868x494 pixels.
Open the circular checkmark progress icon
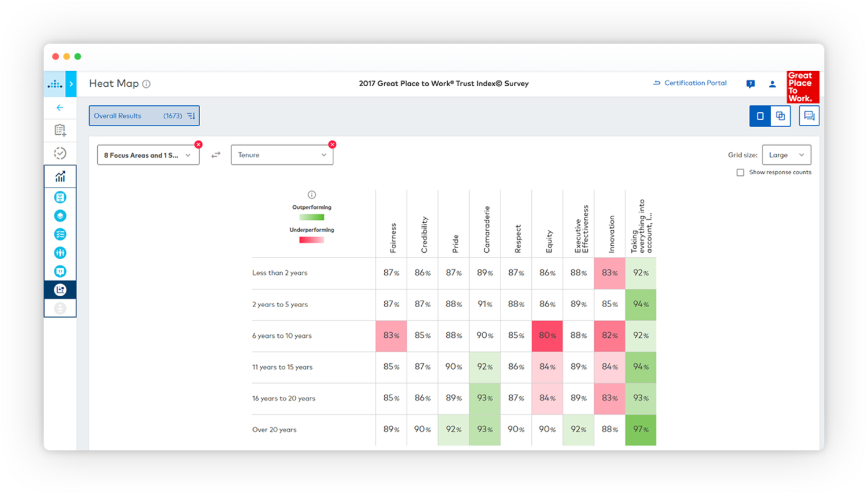pos(60,153)
